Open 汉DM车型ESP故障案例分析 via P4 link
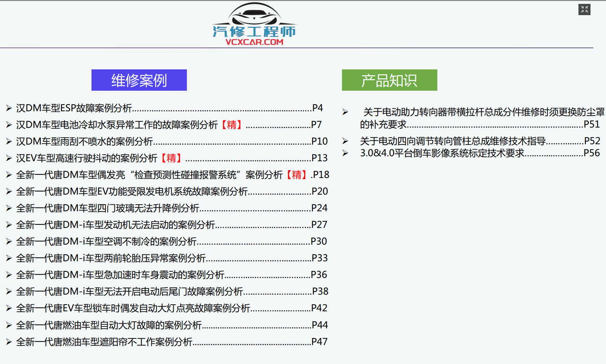 318,108
